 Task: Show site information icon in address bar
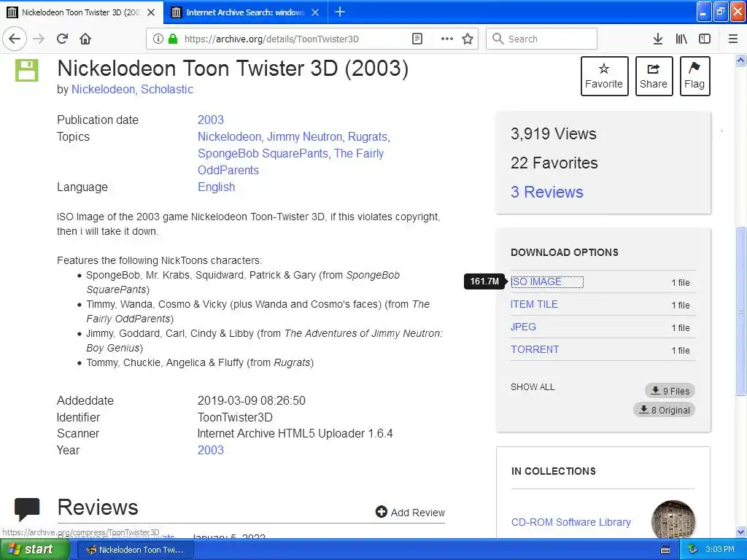click(x=158, y=39)
